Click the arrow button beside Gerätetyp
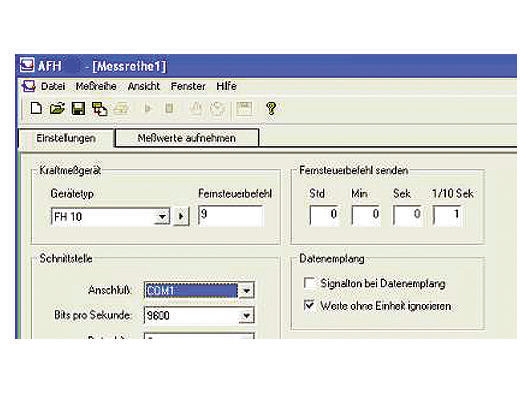Screen dimensions: 531x413 coord(181,216)
